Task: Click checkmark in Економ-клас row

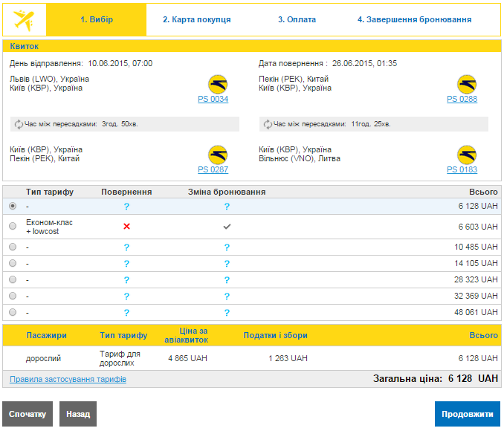Action: [227, 227]
